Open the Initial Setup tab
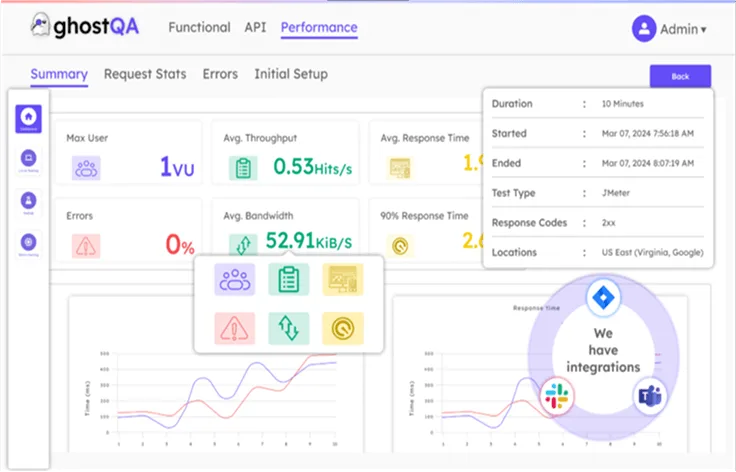The height and width of the screenshot is (472, 736). pyautogui.click(x=290, y=74)
